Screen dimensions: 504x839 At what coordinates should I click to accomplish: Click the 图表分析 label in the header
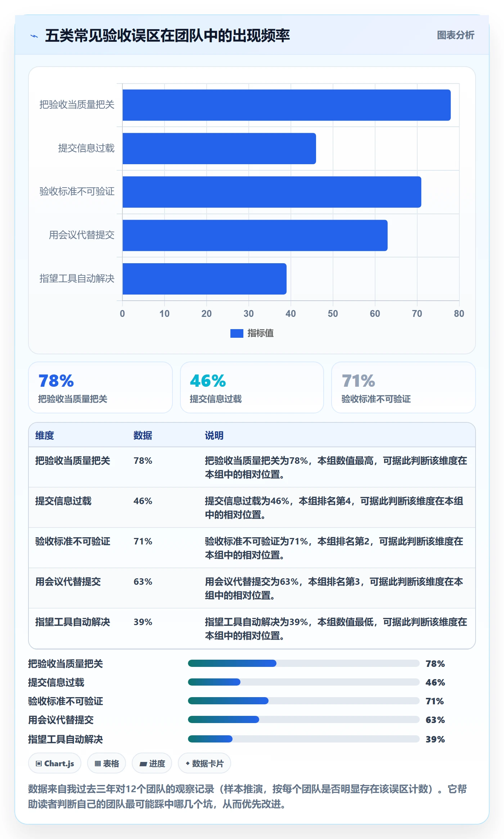tap(455, 35)
